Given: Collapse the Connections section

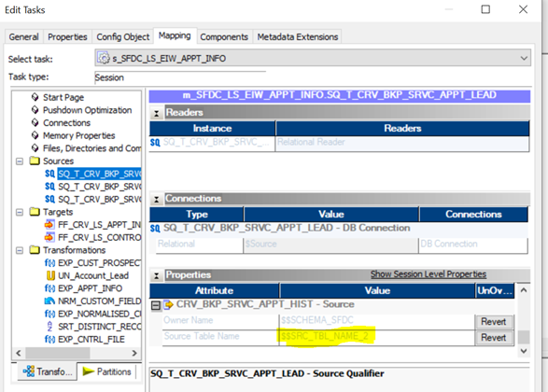Looking at the screenshot, I should [x=157, y=199].
